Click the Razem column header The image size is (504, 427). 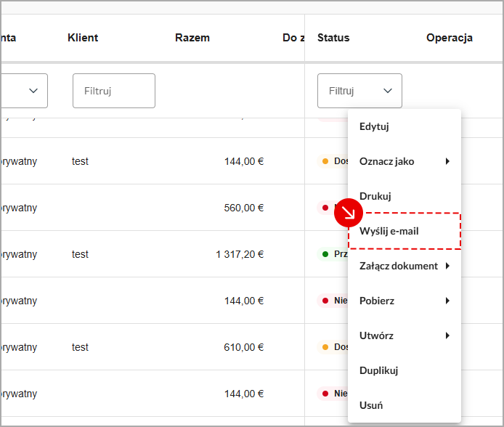pyautogui.click(x=192, y=38)
